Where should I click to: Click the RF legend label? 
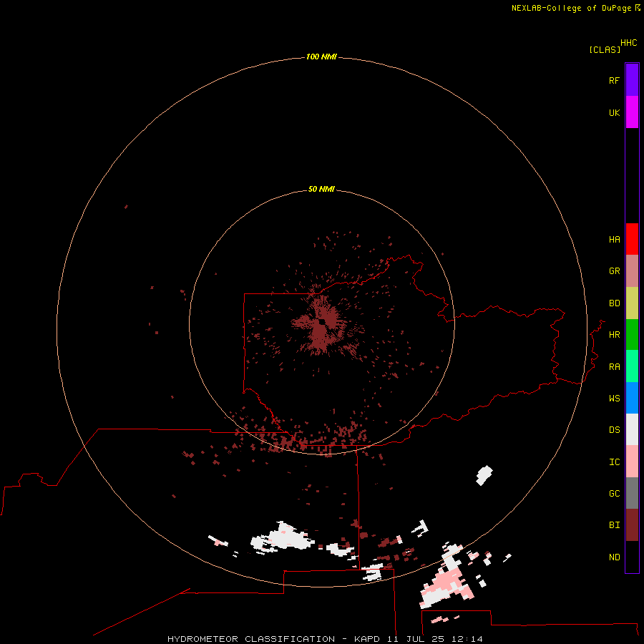[614, 80]
